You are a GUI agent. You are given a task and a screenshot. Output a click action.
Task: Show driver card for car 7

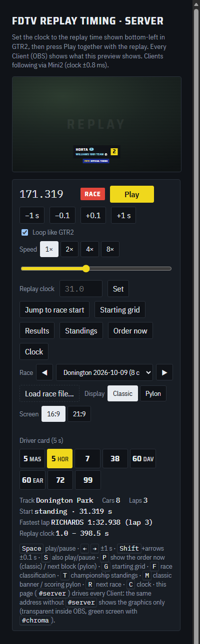[x=87, y=458]
